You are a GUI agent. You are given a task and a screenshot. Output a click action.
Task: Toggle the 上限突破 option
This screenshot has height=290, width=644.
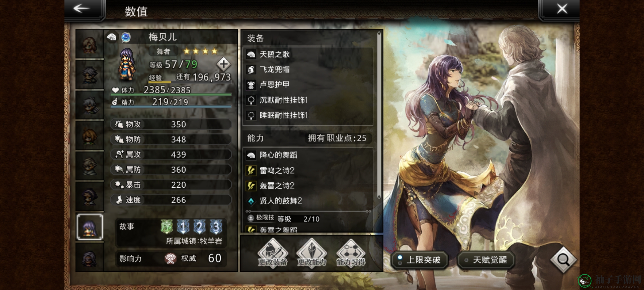click(x=419, y=260)
